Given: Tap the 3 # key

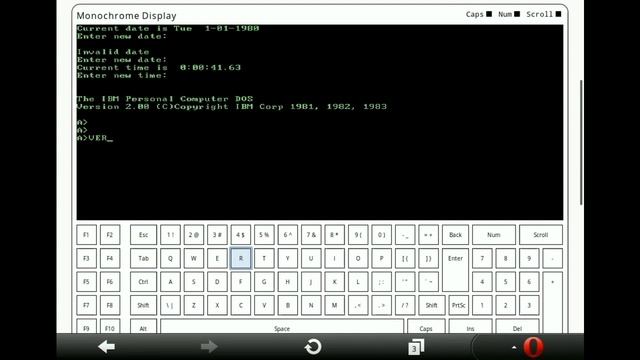Looking at the screenshot, I should click(217, 235).
